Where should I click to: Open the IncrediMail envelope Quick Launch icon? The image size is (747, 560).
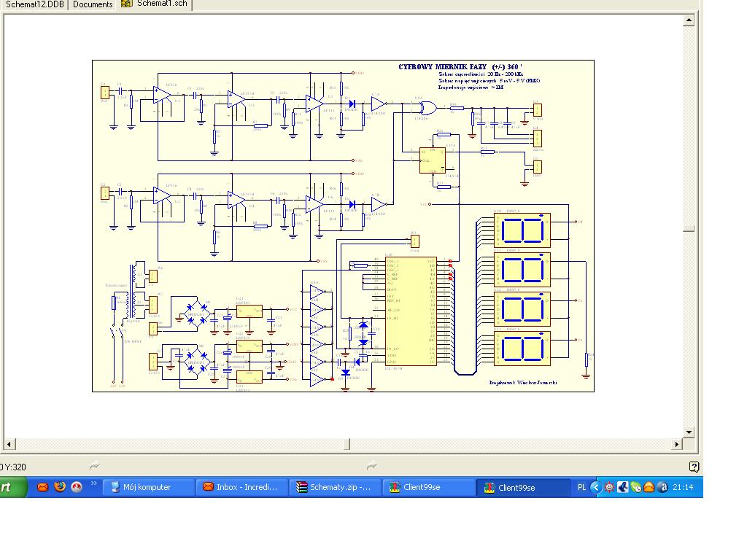point(42,487)
